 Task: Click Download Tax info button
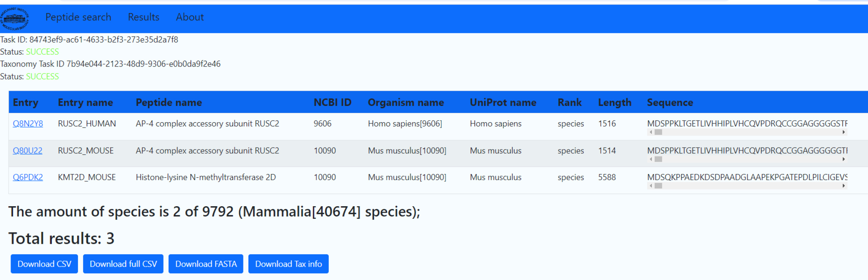tap(288, 264)
